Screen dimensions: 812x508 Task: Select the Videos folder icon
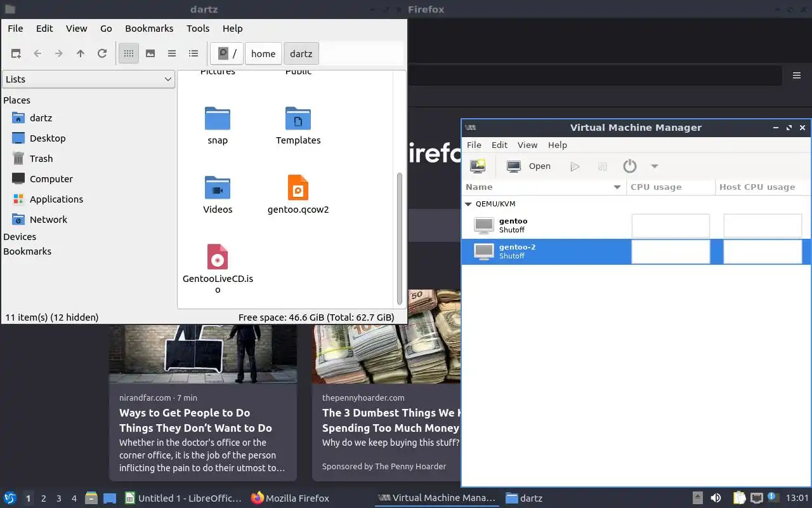point(218,188)
